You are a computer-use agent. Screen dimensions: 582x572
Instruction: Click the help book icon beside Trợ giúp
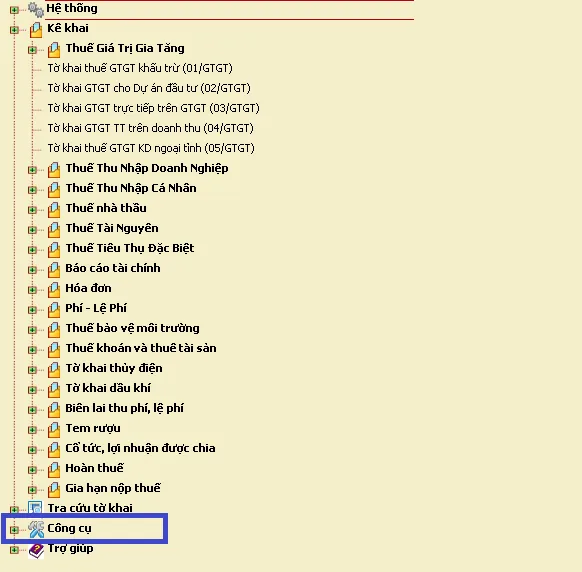[36, 551]
